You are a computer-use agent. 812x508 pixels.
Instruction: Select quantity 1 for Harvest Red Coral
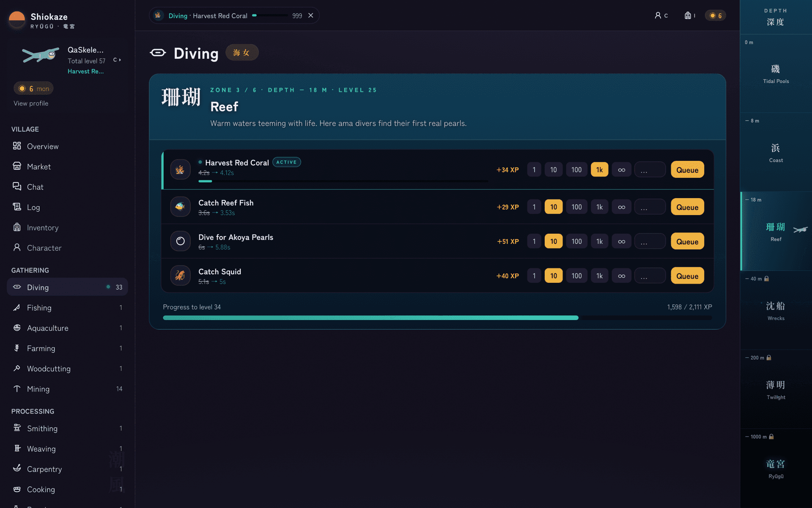pyautogui.click(x=534, y=170)
